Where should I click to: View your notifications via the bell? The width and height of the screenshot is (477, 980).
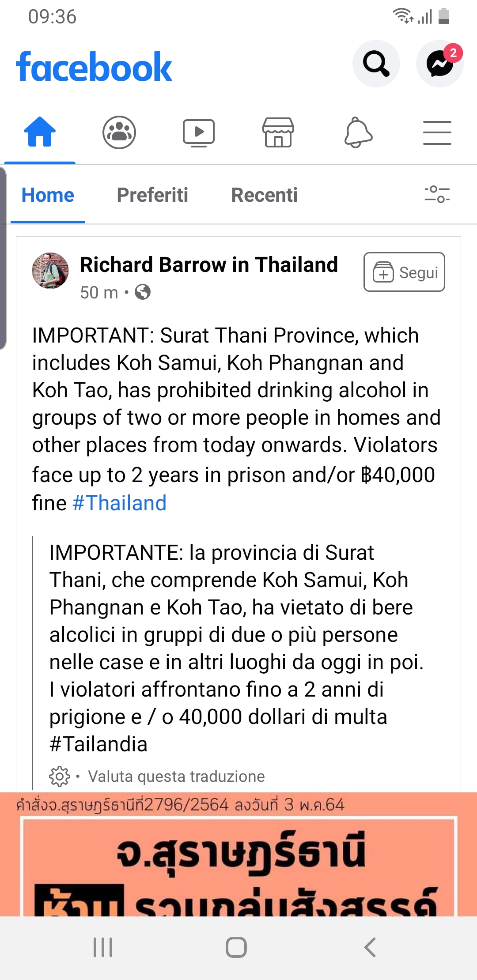(358, 131)
